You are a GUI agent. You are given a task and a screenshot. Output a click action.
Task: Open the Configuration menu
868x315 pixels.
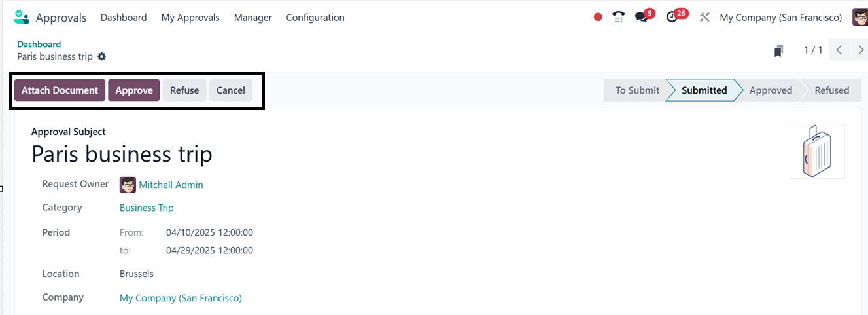(315, 18)
